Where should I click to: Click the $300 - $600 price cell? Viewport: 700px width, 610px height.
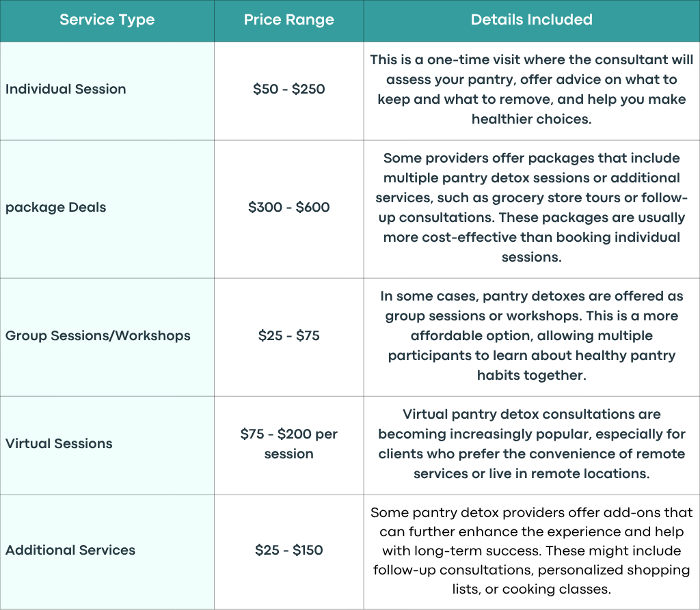coord(289,209)
